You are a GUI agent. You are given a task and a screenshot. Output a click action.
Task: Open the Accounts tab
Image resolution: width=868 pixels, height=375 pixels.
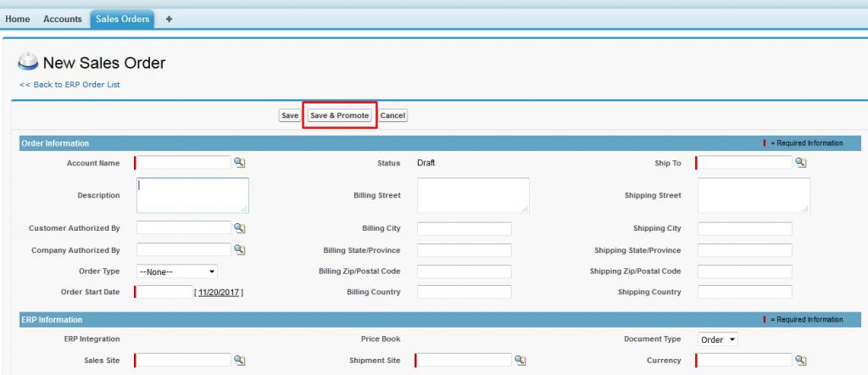[63, 20]
